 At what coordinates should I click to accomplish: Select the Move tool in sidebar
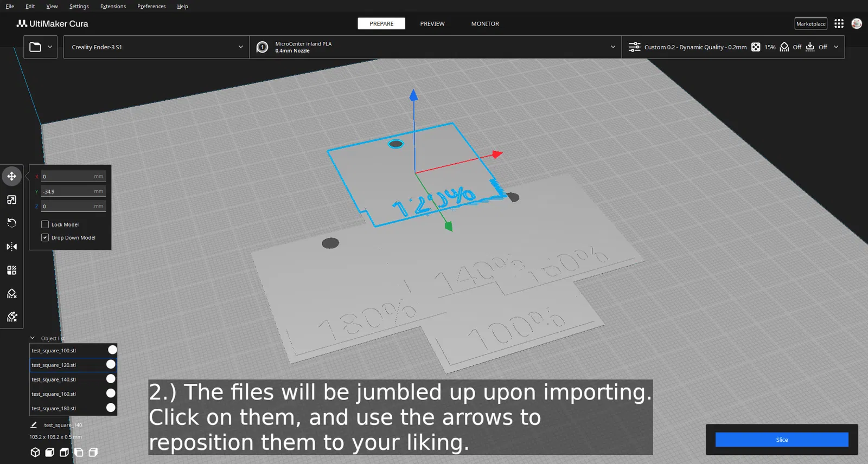point(11,176)
